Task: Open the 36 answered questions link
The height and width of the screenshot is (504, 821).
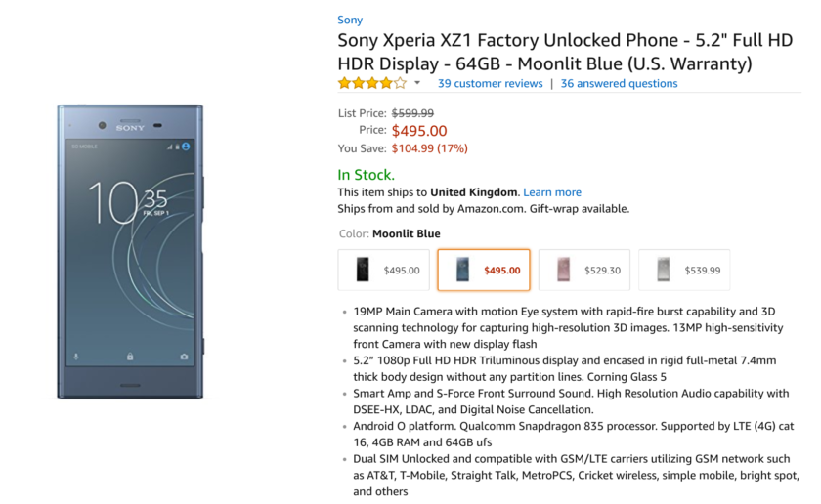Action: tap(619, 84)
